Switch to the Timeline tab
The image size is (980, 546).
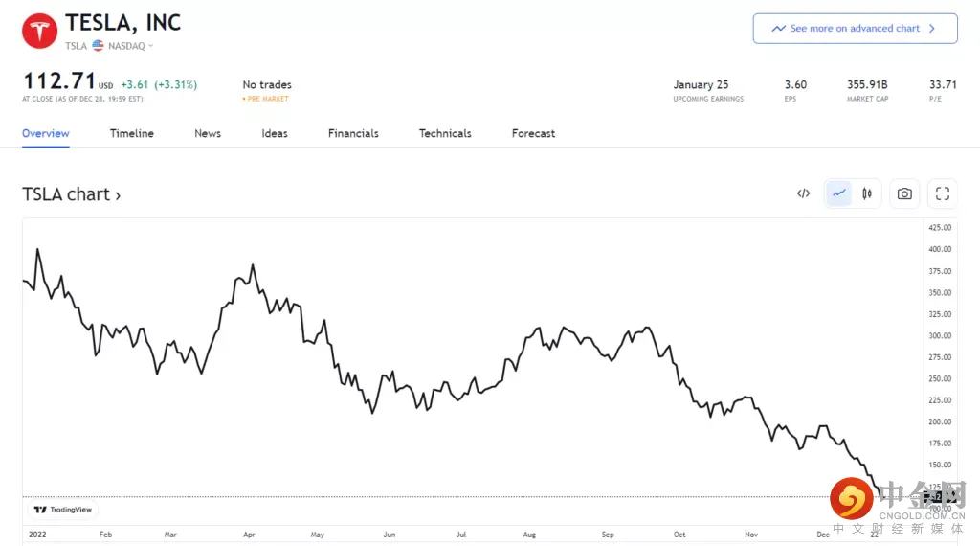point(131,133)
